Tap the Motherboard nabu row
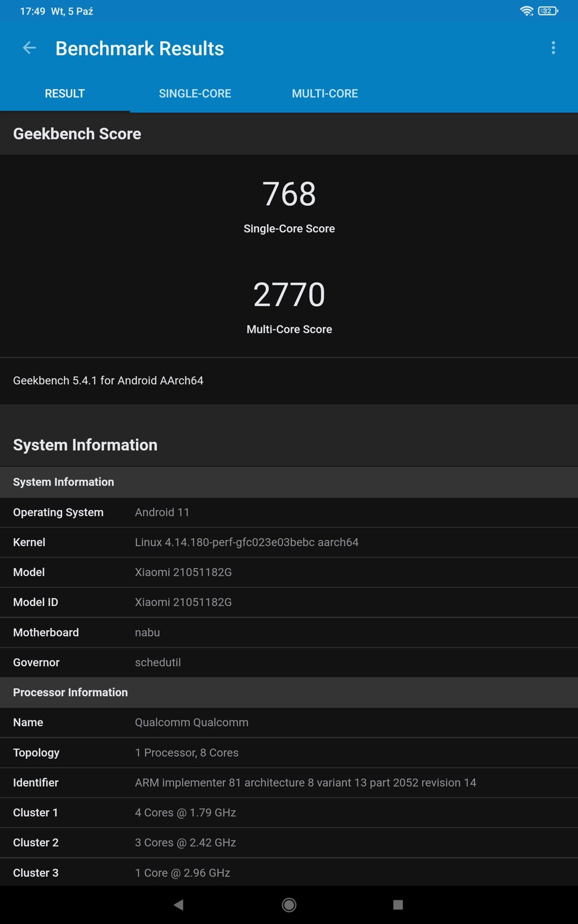This screenshot has width=578, height=924. tap(289, 632)
